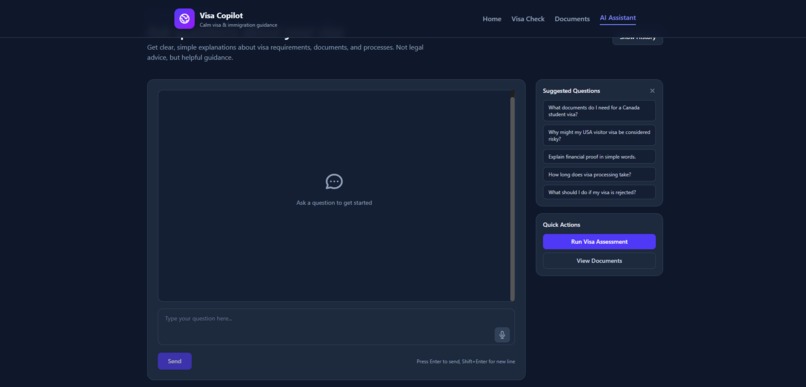Click the microphone voice input icon
This screenshot has height=387, width=806.
[x=502, y=335]
